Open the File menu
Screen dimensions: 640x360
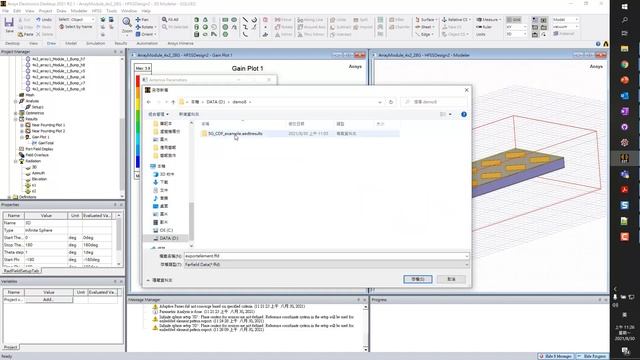5,11
